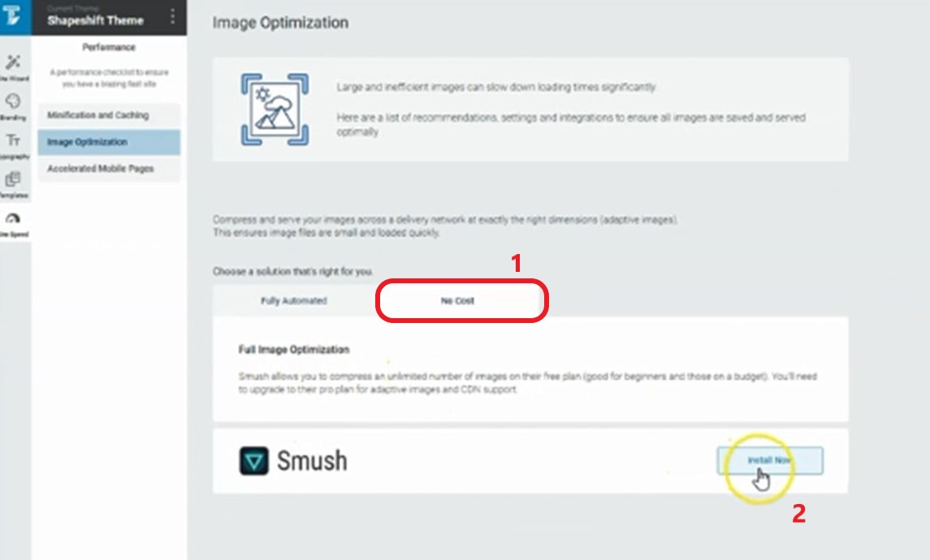Open the Branding palette icon
930x560 pixels.
click(x=13, y=101)
